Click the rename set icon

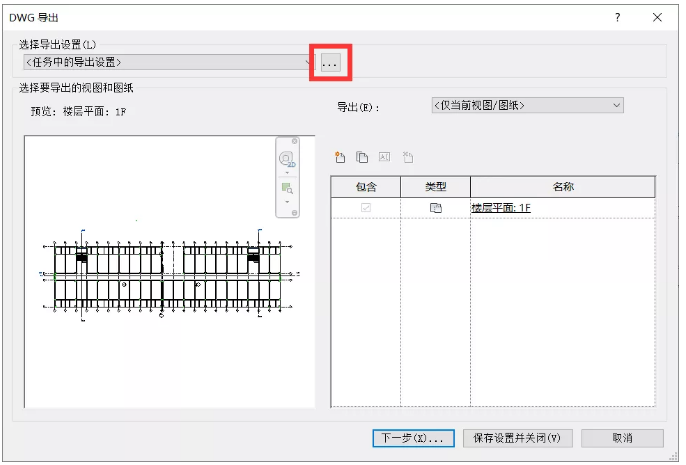click(x=384, y=157)
